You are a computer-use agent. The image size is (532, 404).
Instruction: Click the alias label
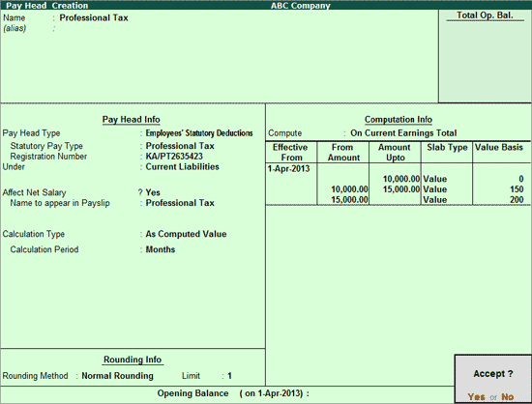pos(15,28)
